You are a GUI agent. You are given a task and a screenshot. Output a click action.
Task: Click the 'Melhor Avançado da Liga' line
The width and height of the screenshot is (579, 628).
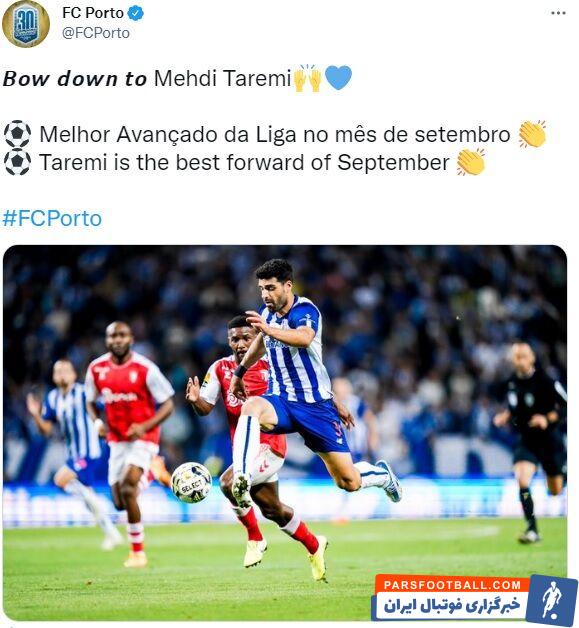click(275, 134)
